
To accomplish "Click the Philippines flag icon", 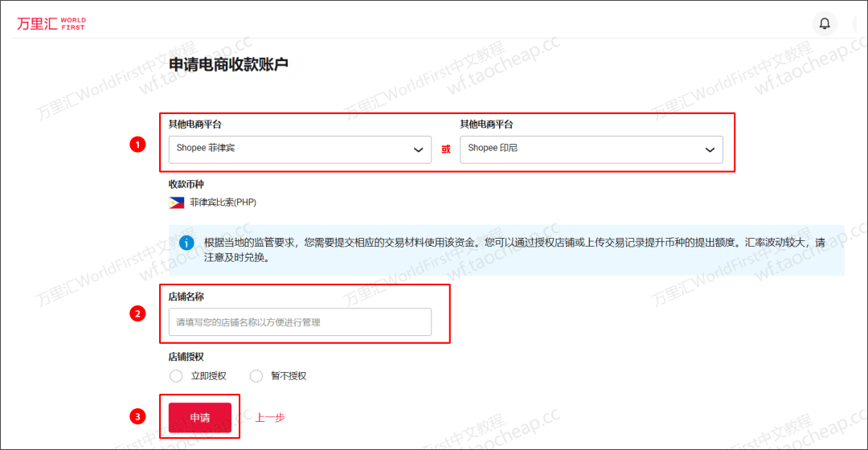I will 176,202.
